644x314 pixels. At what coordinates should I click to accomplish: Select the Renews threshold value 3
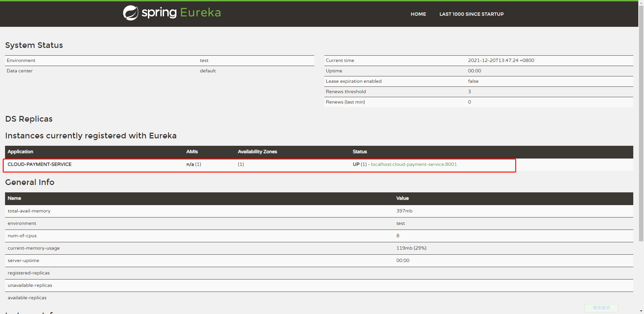coord(470,91)
